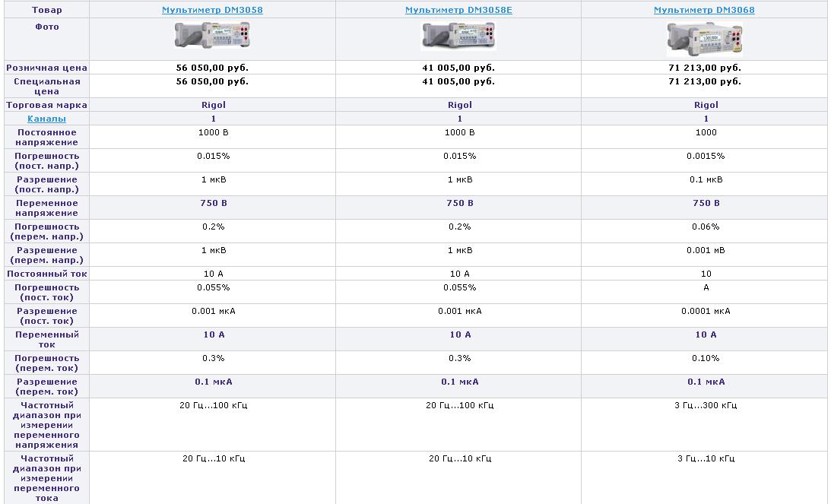The image size is (831, 504).
Task: Click the Погрешность (перем. напр.) row label
Action: [46, 232]
